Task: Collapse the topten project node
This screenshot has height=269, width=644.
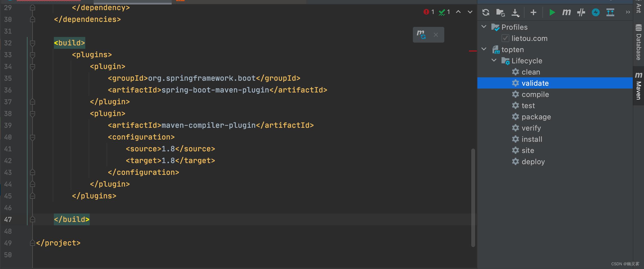Action: (x=484, y=49)
